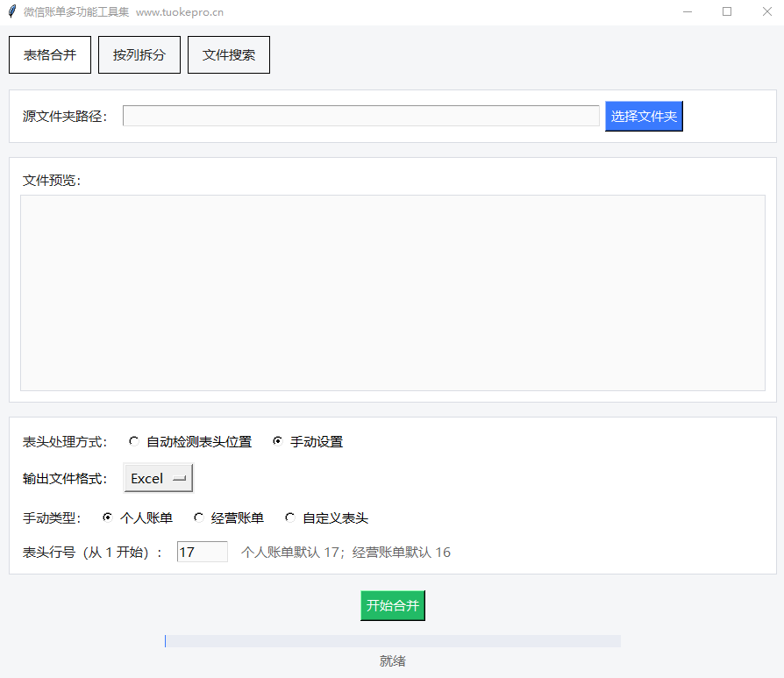Screen dimensions: 784x678
Task: Select 自动检测表头位置 radio option
Action: click(x=134, y=441)
